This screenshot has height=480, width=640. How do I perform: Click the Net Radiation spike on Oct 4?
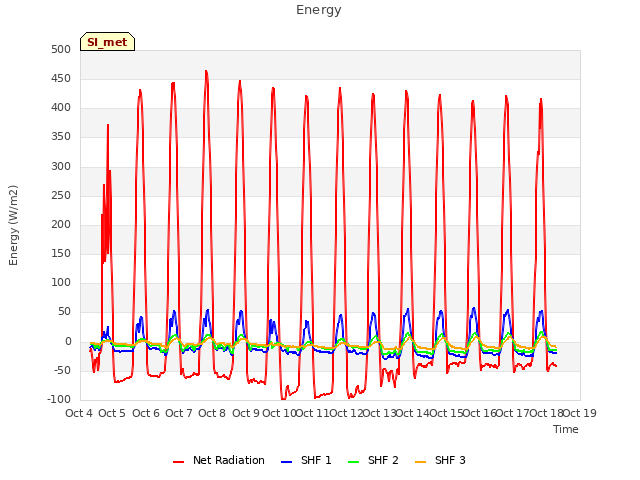click(108, 125)
